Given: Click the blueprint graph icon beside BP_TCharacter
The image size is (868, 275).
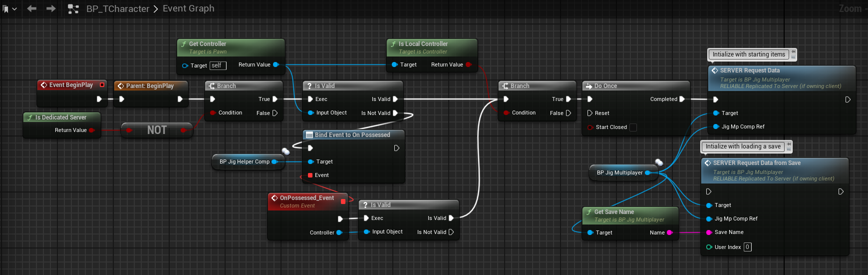Looking at the screenshot, I should [x=73, y=9].
